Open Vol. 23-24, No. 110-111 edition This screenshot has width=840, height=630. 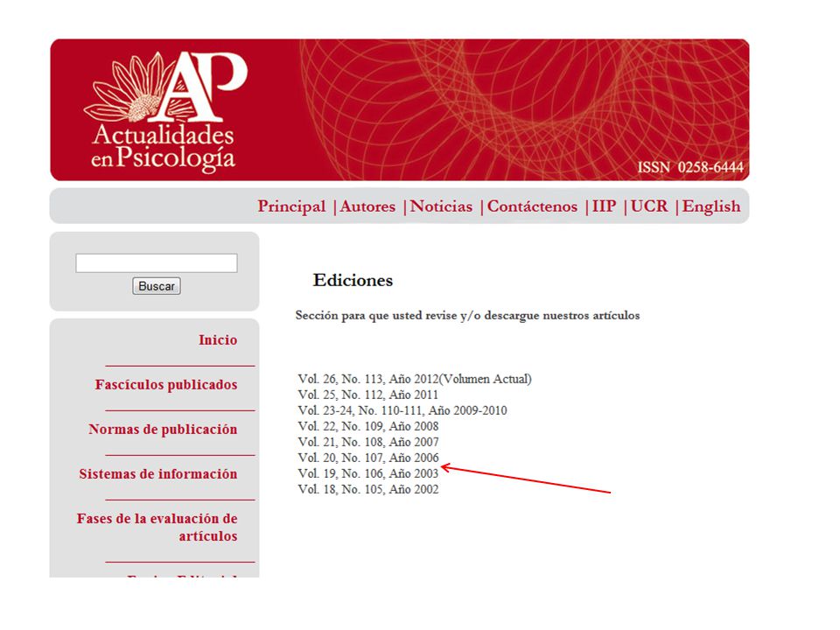402,410
